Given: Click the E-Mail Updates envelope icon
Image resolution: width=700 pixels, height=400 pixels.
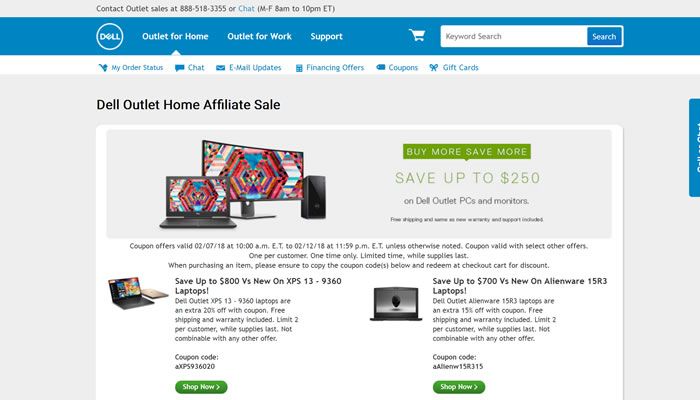Looking at the screenshot, I should [221, 68].
